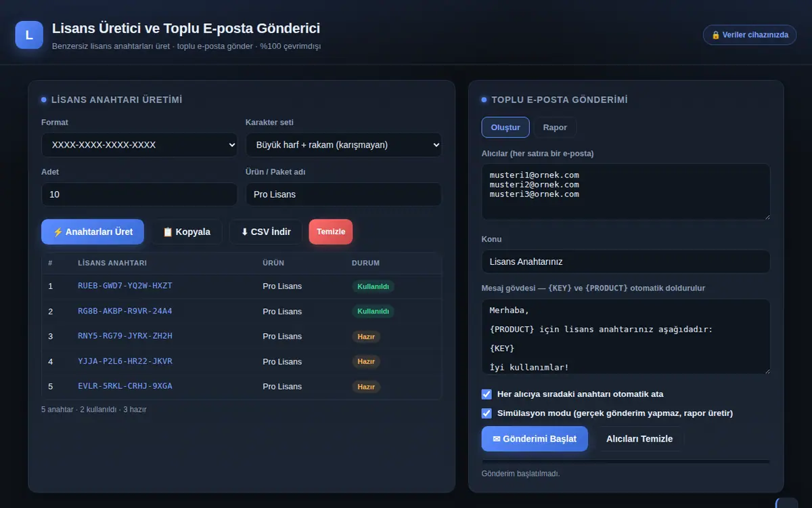812x508 pixels.
Task: Edit the Konu subject field
Action: [626, 261]
